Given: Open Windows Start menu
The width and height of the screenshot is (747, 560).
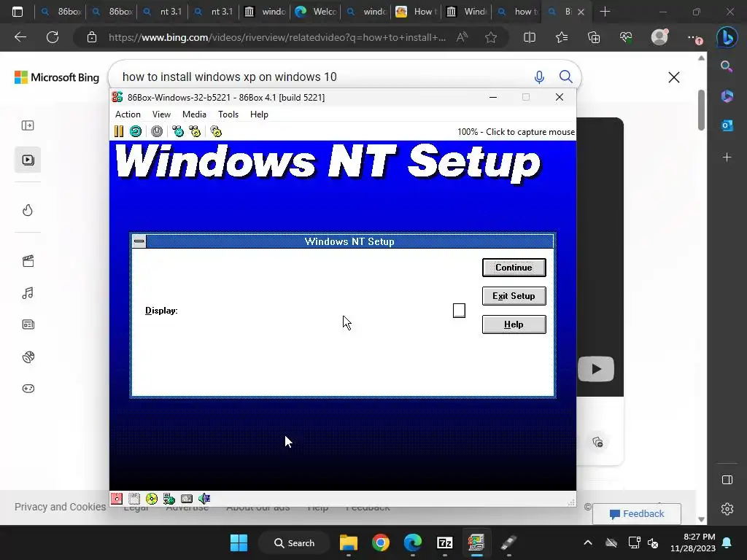Looking at the screenshot, I should tap(239, 542).
